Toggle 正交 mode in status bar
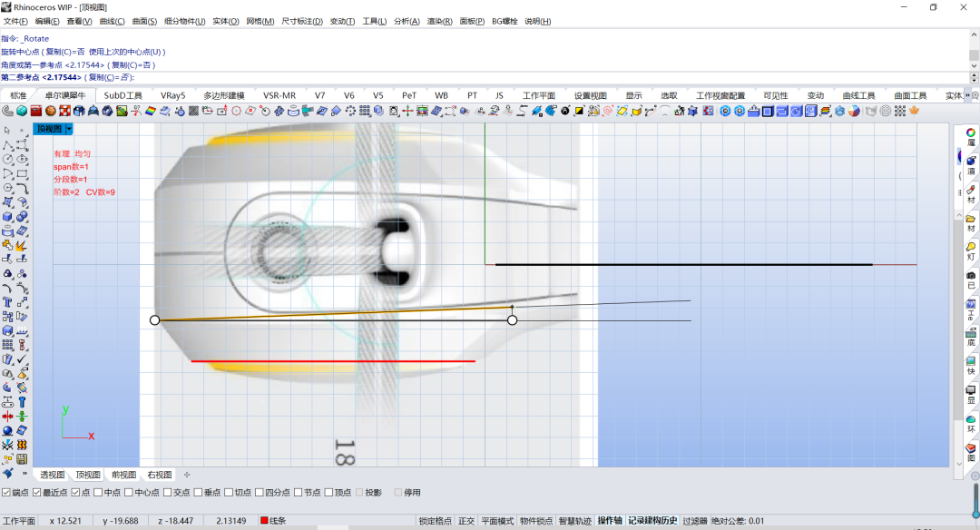The width and height of the screenshot is (980, 530). (x=466, y=521)
